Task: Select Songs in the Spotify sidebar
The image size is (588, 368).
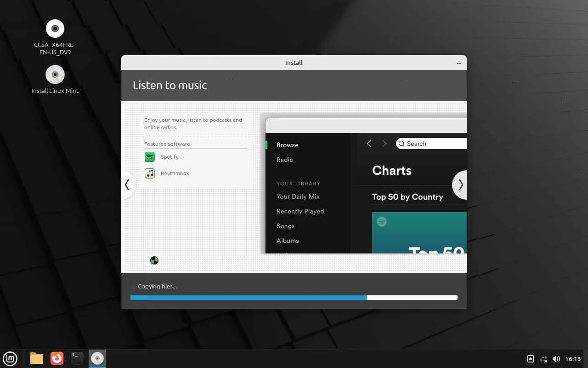Action: (x=286, y=226)
